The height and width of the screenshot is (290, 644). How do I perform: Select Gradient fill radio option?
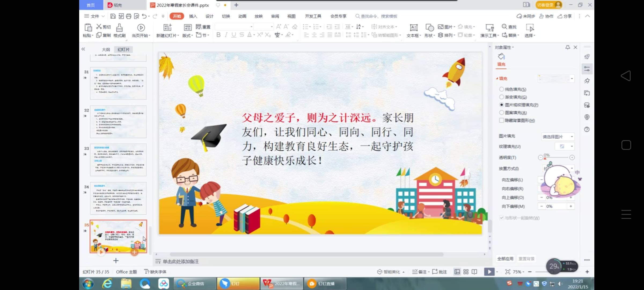[x=502, y=97]
